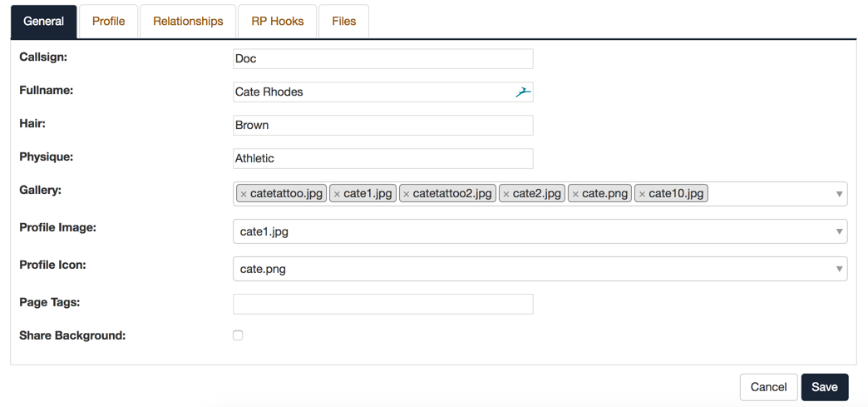Image resolution: width=868 pixels, height=407 pixels.
Task: Go to the RP Hooks tab
Action: point(278,22)
